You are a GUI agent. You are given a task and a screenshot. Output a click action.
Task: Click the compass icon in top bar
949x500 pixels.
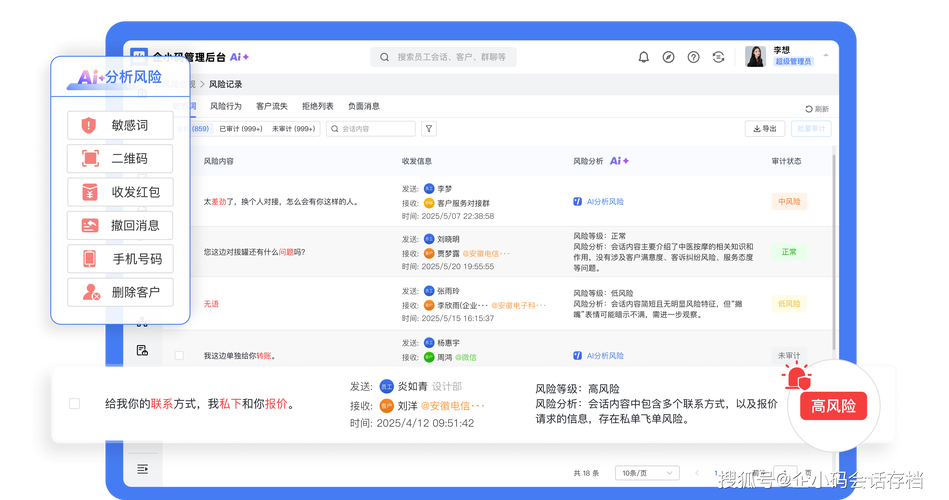click(x=668, y=57)
